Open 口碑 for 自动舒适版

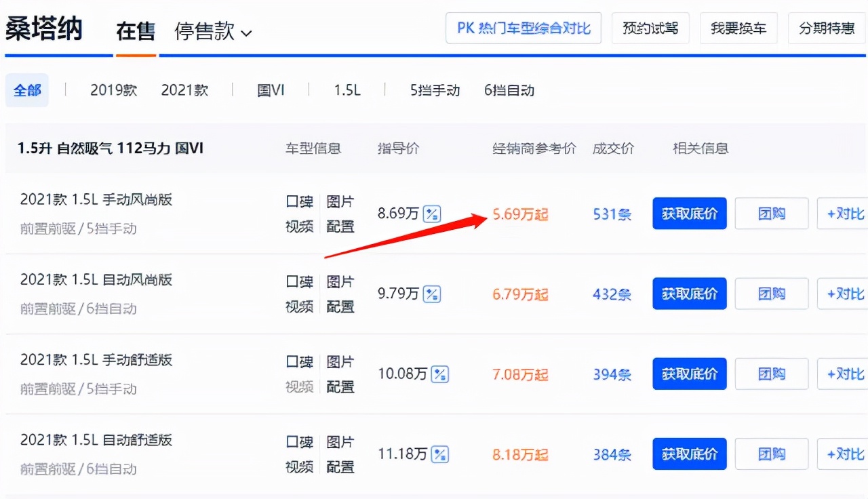(300, 441)
